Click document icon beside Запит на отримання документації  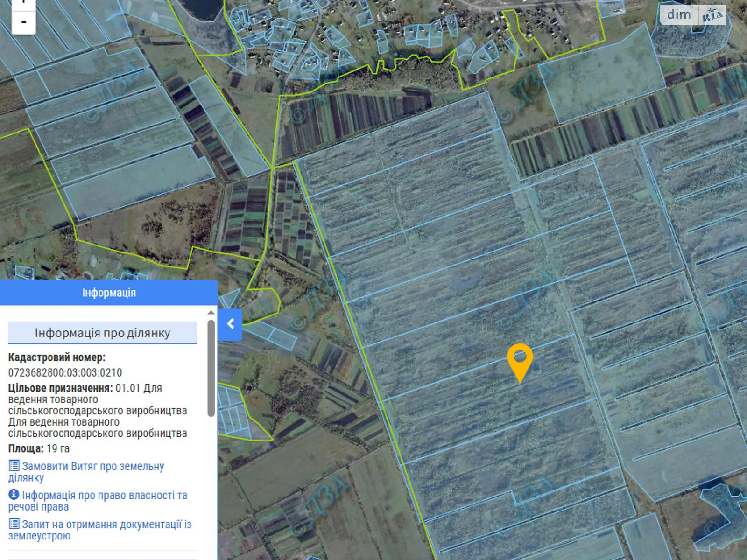click(14, 524)
